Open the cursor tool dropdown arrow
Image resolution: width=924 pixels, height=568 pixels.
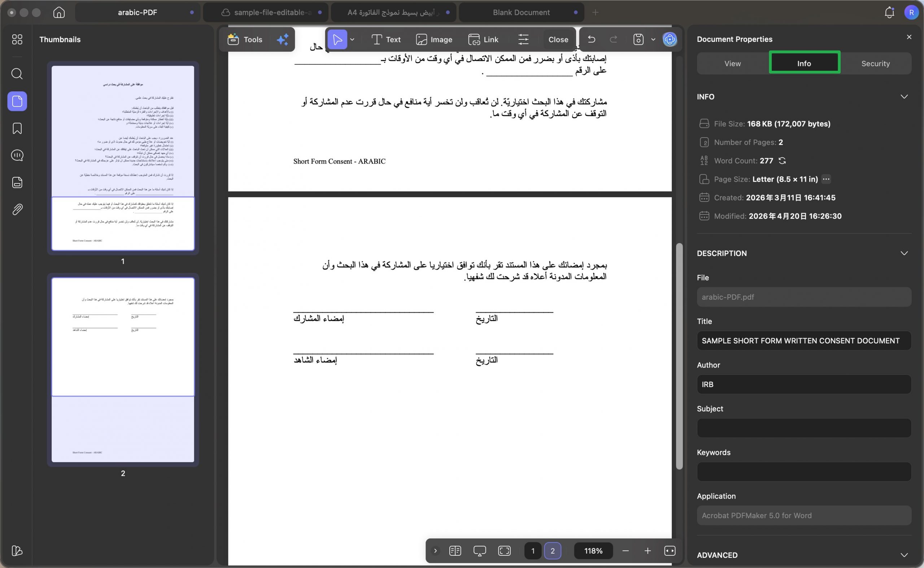[x=352, y=39]
